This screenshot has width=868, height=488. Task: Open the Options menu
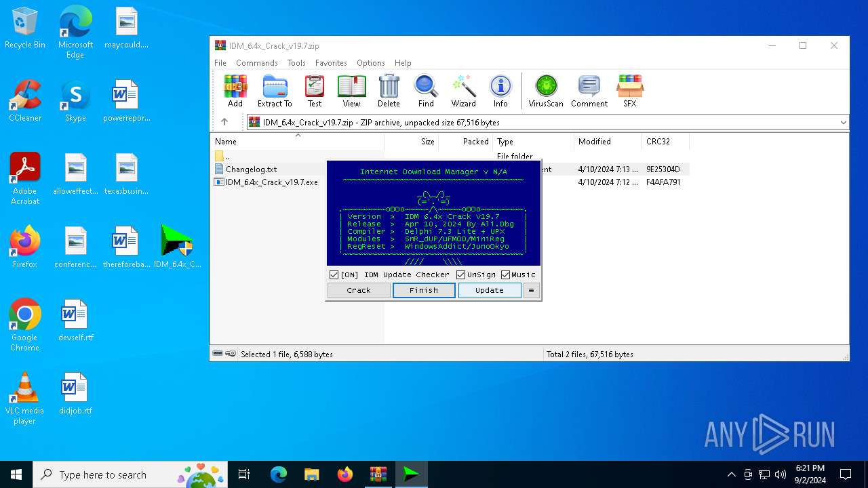(371, 63)
